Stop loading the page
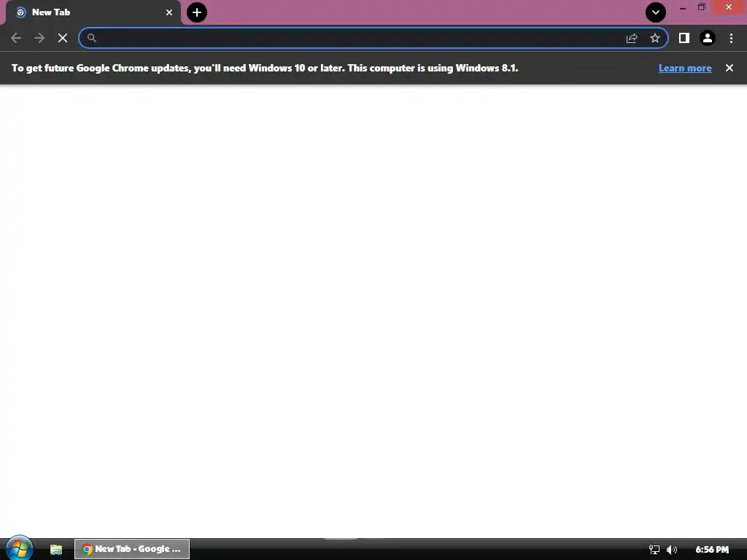This screenshot has height=560, width=747. coord(63,38)
